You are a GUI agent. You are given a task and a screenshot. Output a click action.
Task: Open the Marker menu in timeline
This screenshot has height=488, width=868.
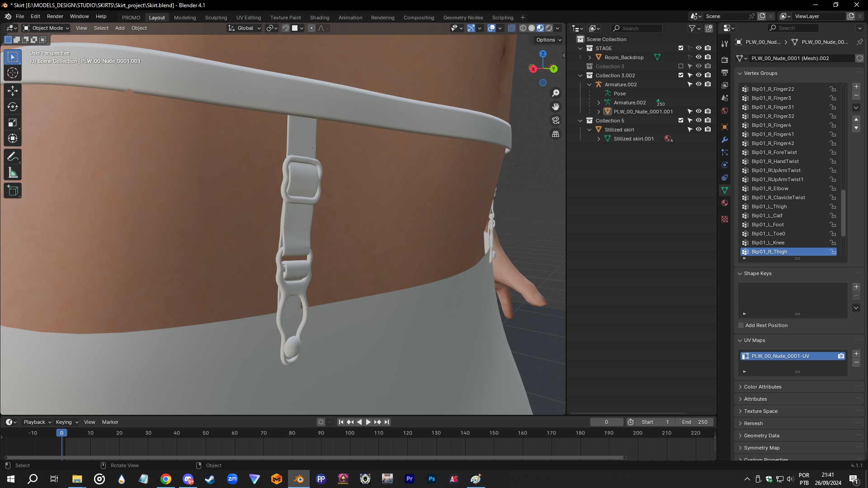coord(110,422)
